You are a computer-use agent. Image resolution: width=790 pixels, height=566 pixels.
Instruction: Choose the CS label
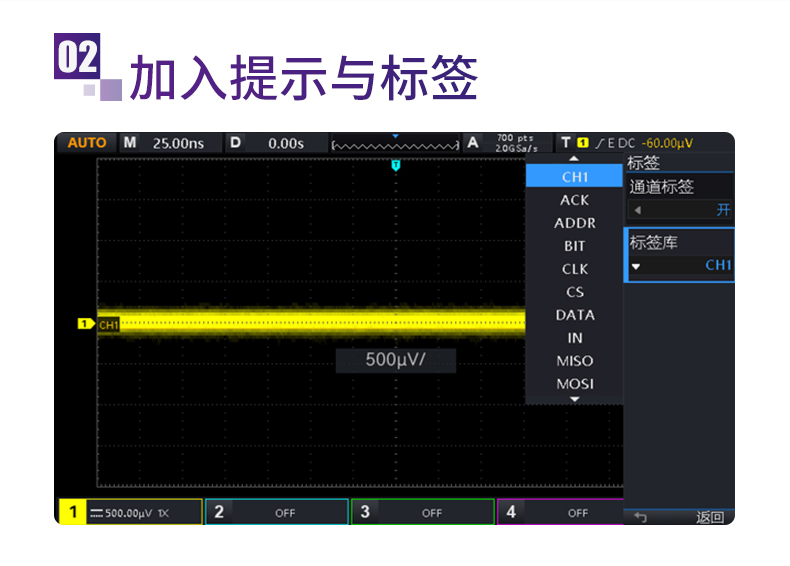(574, 292)
